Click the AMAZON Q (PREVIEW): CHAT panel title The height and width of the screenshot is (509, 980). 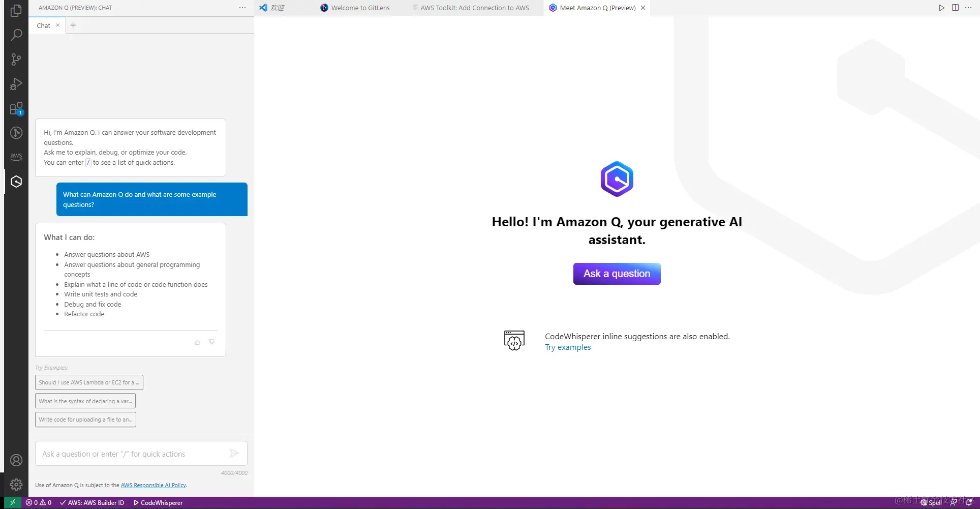[x=75, y=8]
